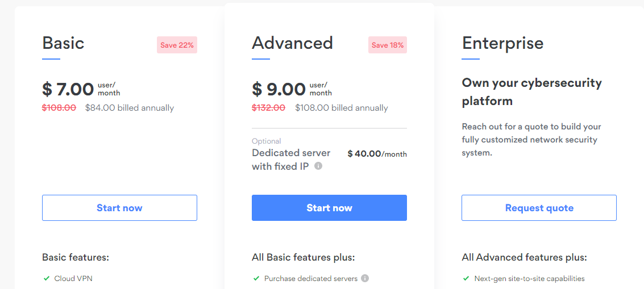
Task: Click the Save 18% badge on Advanced
Action: point(387,45)
